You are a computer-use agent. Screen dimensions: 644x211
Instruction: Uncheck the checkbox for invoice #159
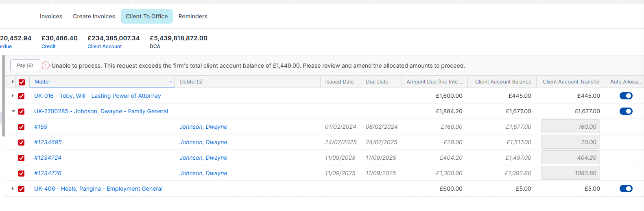pos(22,127)
